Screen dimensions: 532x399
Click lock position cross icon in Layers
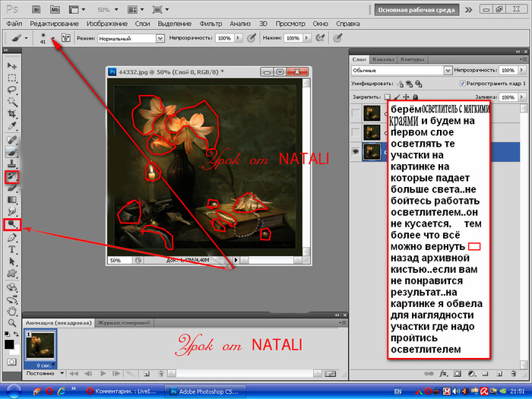pos(406,97)
